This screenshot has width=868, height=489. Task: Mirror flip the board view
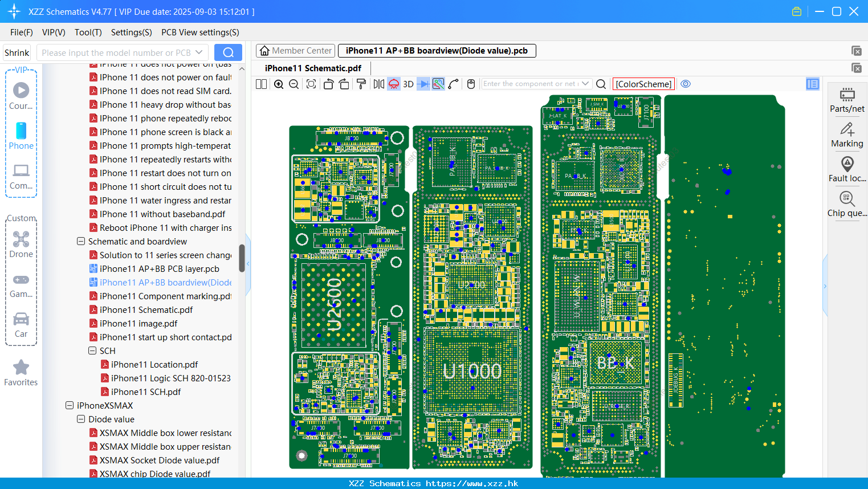(378, 84)
